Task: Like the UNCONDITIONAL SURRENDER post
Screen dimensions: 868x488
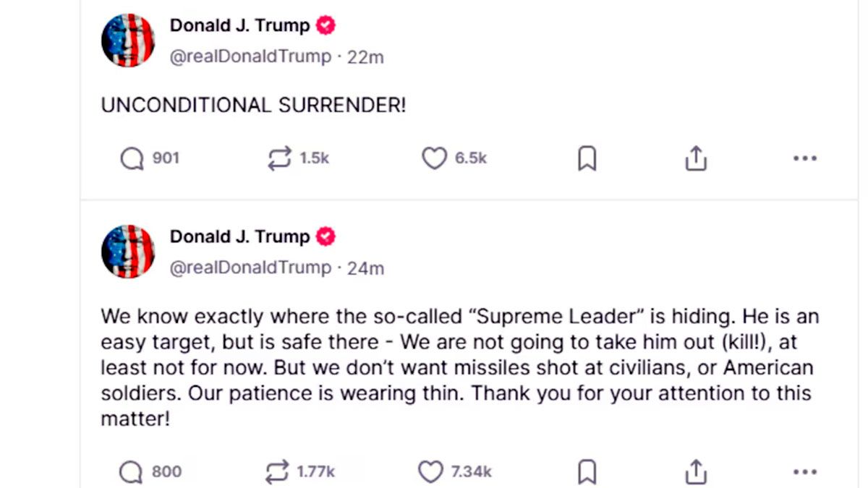Action: [434, 158]
